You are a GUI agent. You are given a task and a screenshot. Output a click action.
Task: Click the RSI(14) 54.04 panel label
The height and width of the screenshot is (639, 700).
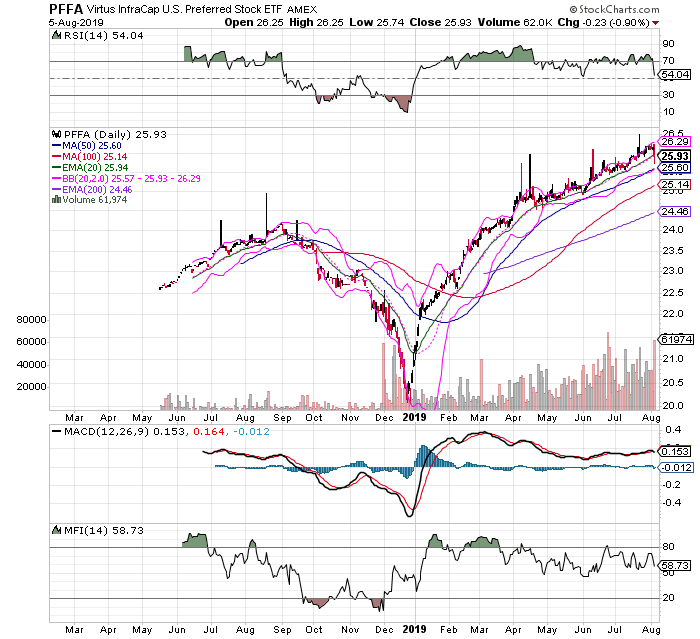103,36
